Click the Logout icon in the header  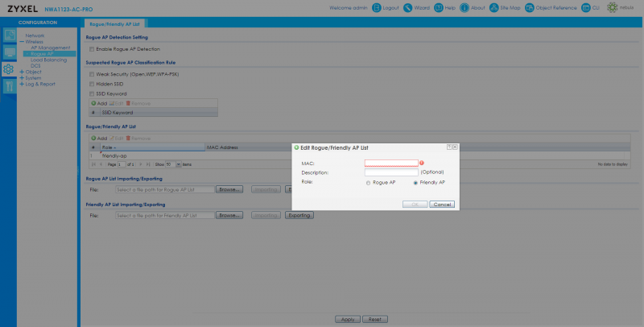click(377, 8)
